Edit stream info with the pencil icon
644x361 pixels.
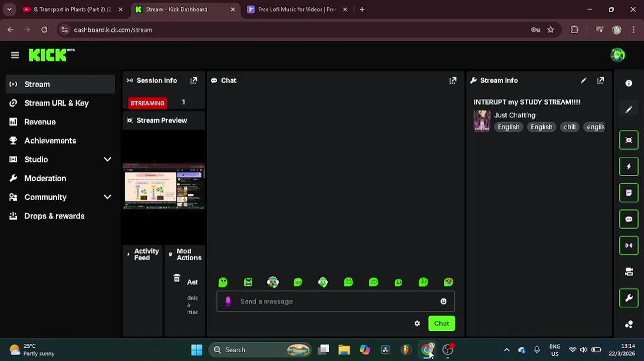click(x=583, y=80)
